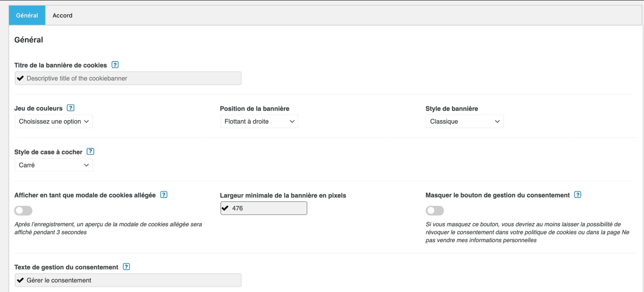The width and height of the screenshot is (644, 292).
Task: Expand the Carré checkbox style dropdown
Action: click(x=54, y=165)
